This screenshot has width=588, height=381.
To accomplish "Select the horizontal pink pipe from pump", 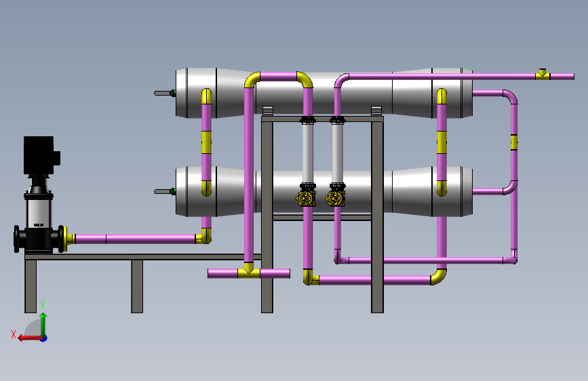I will (136, 239).
